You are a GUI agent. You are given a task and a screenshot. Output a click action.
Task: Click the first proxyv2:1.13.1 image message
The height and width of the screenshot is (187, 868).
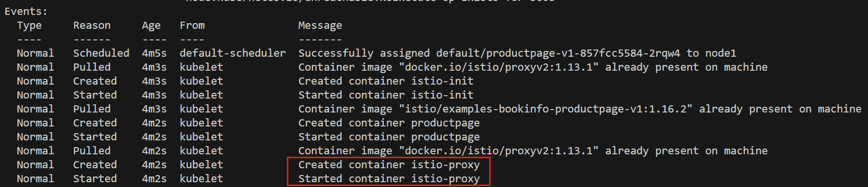(x=533, y=67)
